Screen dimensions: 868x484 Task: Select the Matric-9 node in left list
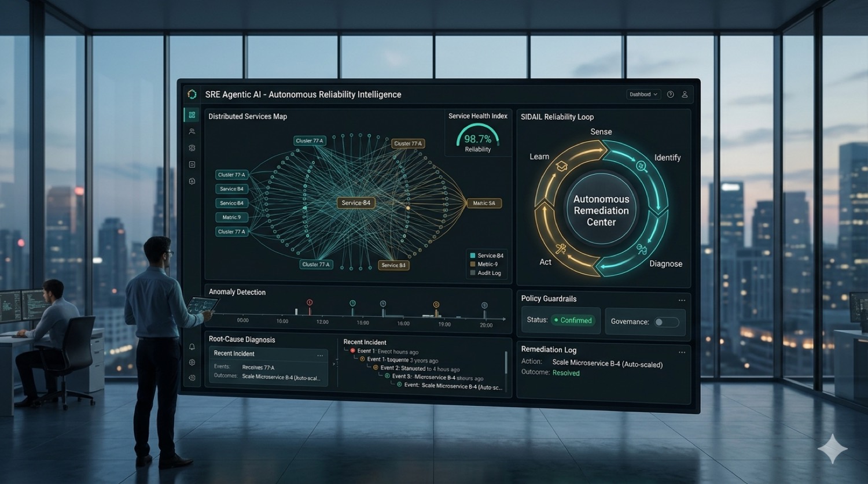coord(231,217)
